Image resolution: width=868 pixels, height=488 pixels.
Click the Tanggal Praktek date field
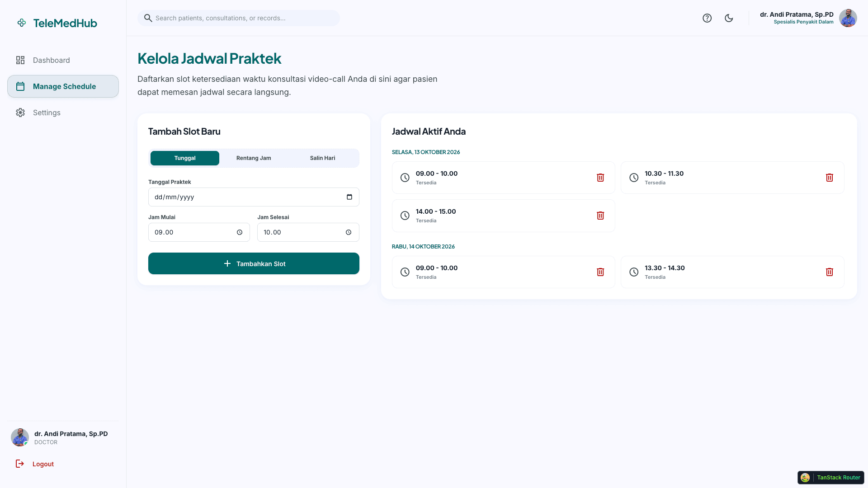pyautogui.click(x=254, y=197)
